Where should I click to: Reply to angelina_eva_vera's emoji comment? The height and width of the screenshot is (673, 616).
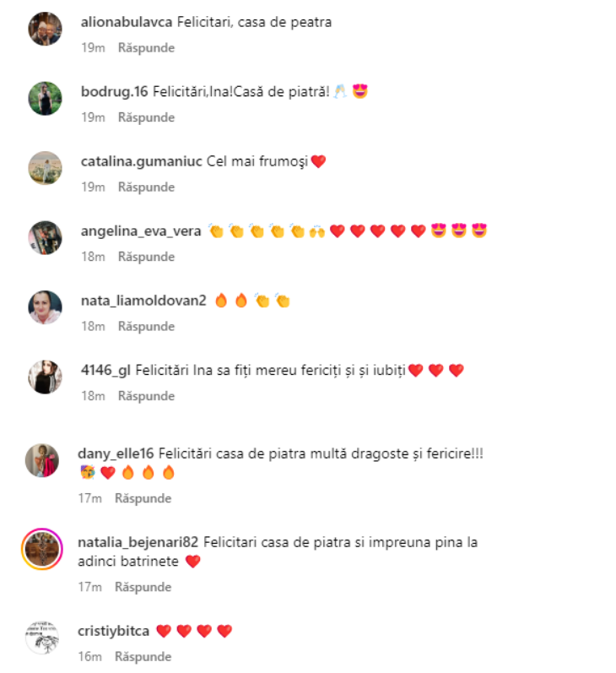146,257
